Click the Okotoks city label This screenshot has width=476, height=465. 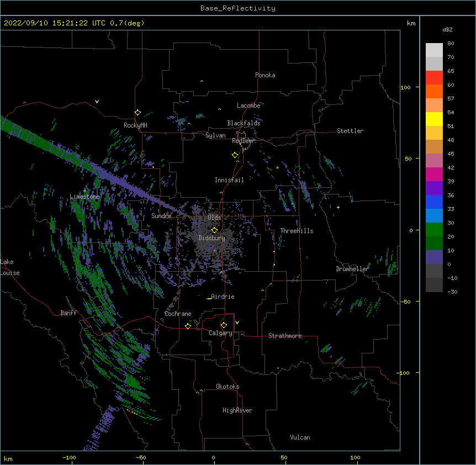tap(228, 387)
